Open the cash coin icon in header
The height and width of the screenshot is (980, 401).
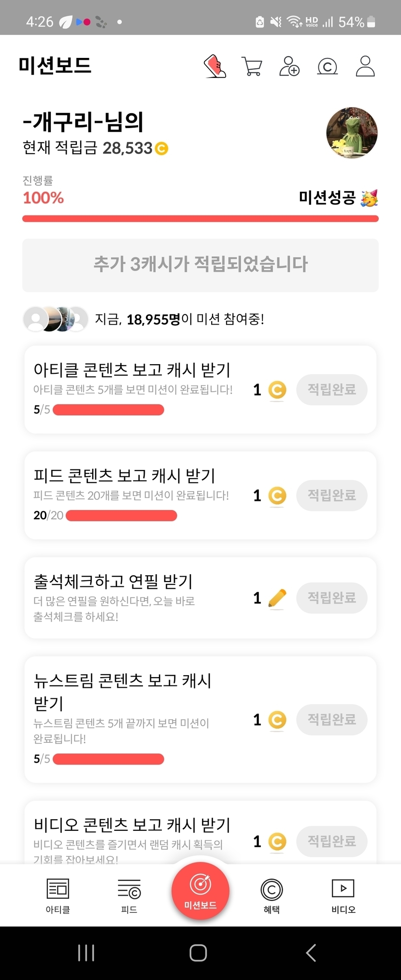(x=327, y=66)
